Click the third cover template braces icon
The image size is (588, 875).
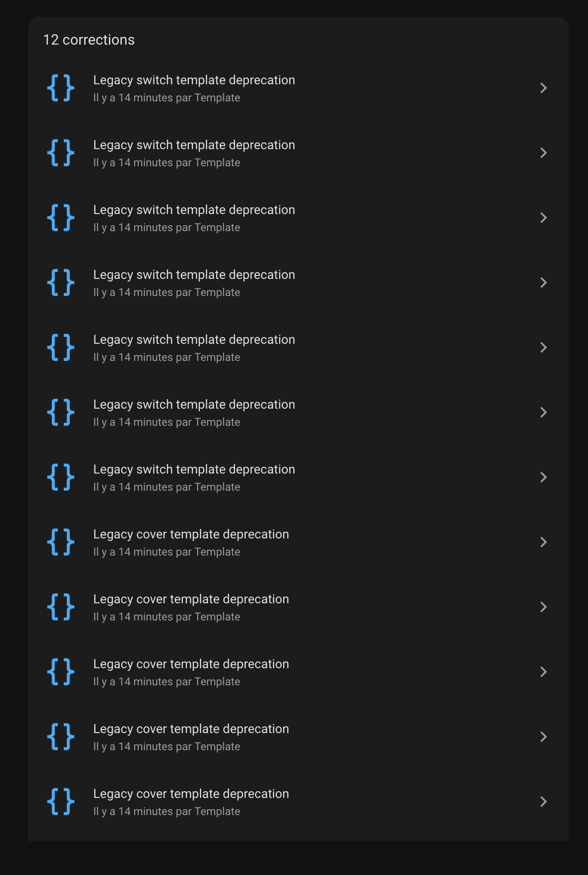pos(61,672)
